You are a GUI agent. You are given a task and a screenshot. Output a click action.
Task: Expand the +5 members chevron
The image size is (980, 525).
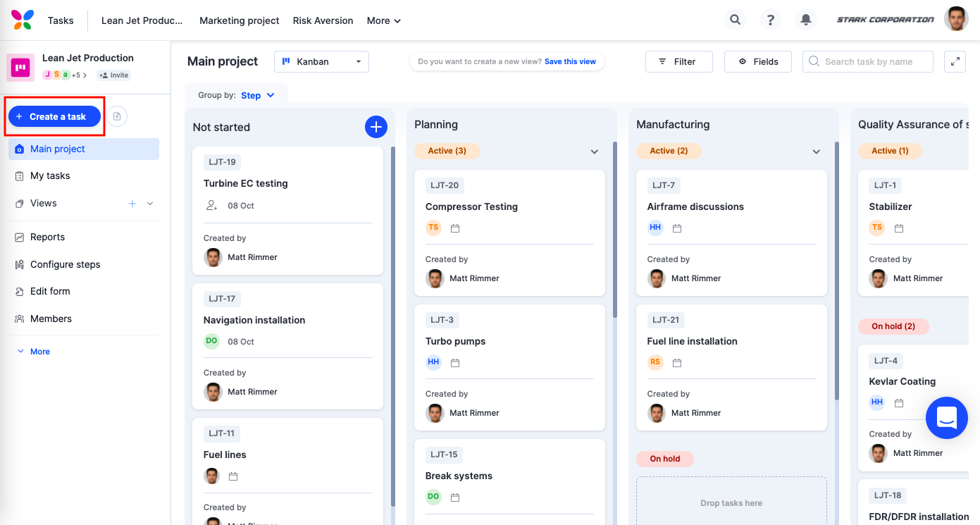click(x=85, y=75)
